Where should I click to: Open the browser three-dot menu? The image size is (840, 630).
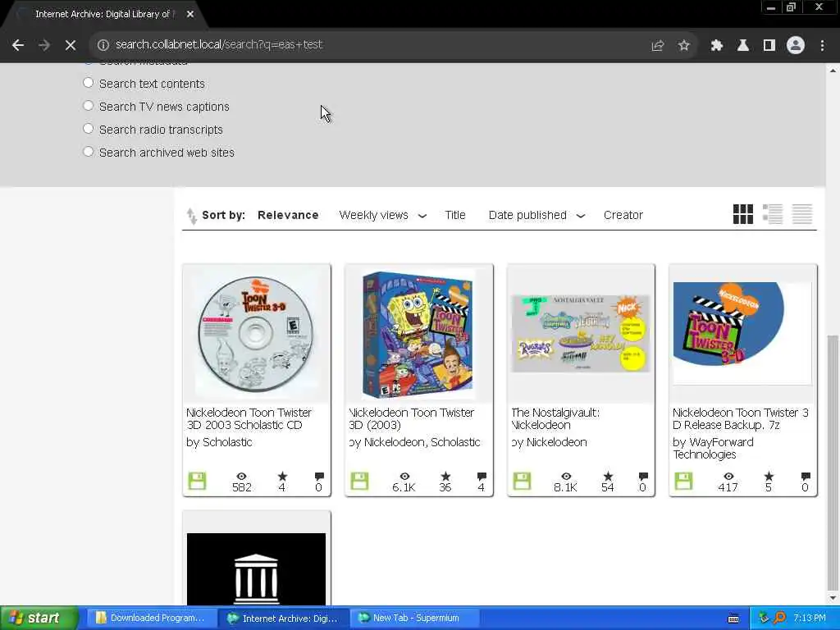tap(822, 46)
